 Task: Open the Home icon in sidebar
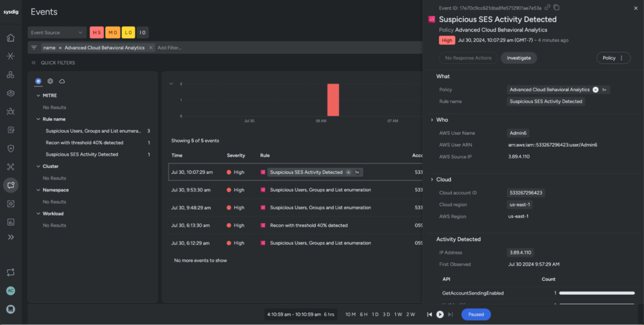tap(10, 38)
